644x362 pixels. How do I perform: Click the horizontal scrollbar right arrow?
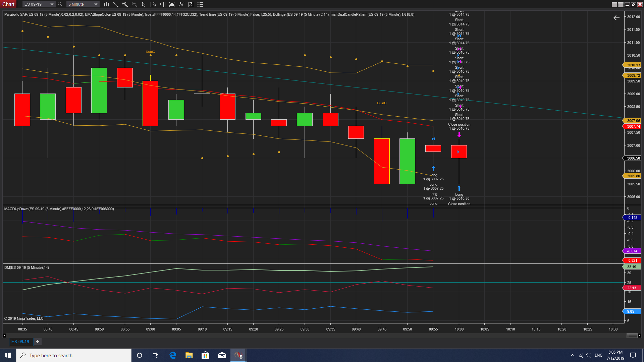point(639,336)
